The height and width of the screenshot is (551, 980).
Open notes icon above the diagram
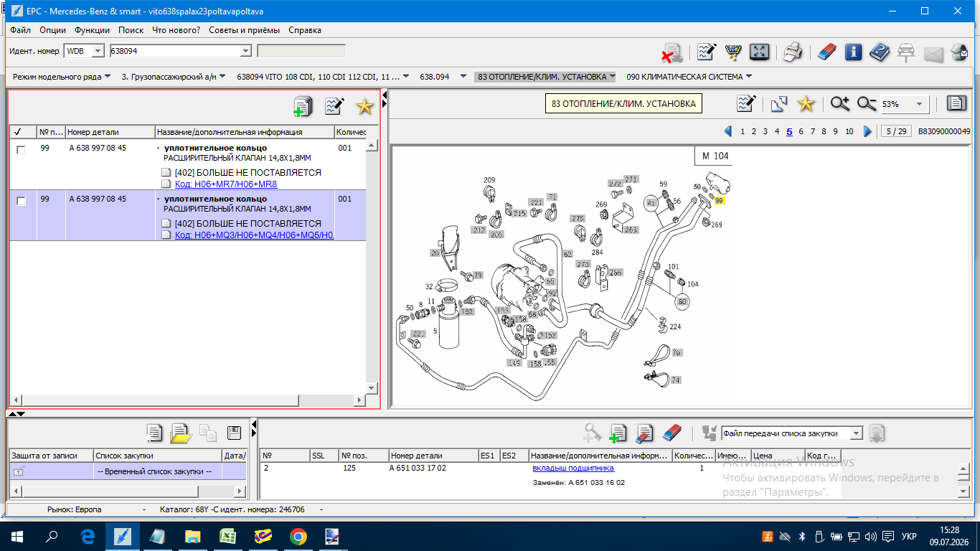747,103
